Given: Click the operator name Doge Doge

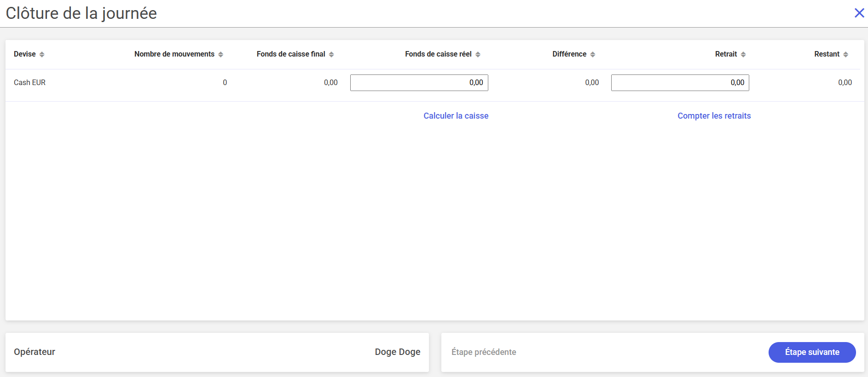Looking at the screenshot, I should click(397, 352).
